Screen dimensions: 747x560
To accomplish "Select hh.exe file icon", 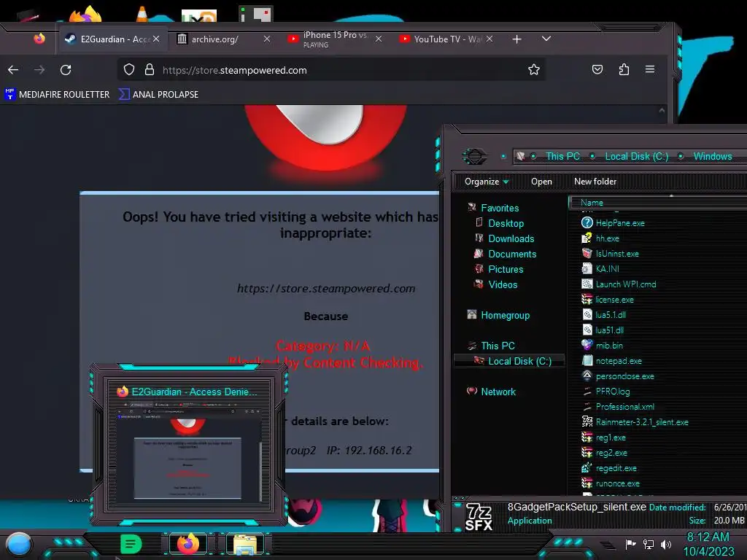I will [x=587, y=238].
